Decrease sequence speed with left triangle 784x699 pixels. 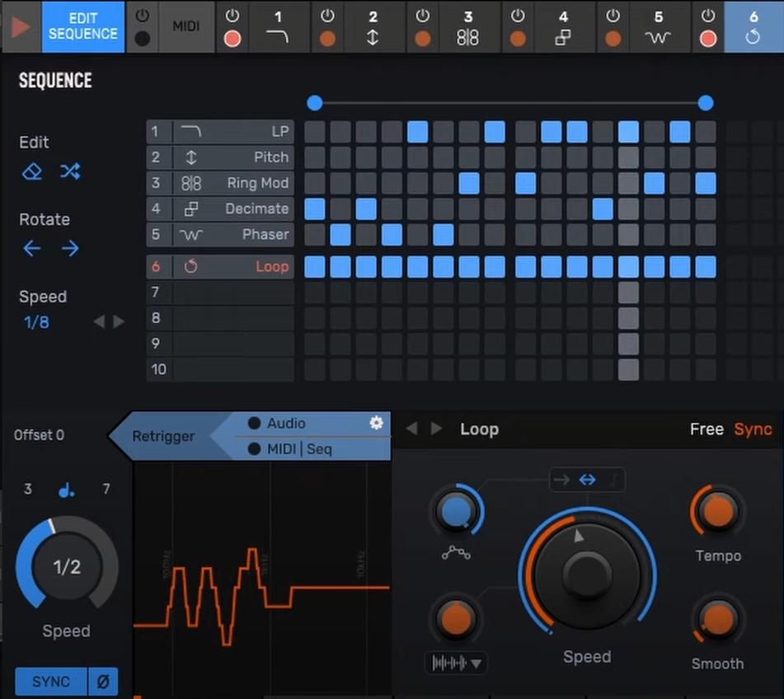99,321
